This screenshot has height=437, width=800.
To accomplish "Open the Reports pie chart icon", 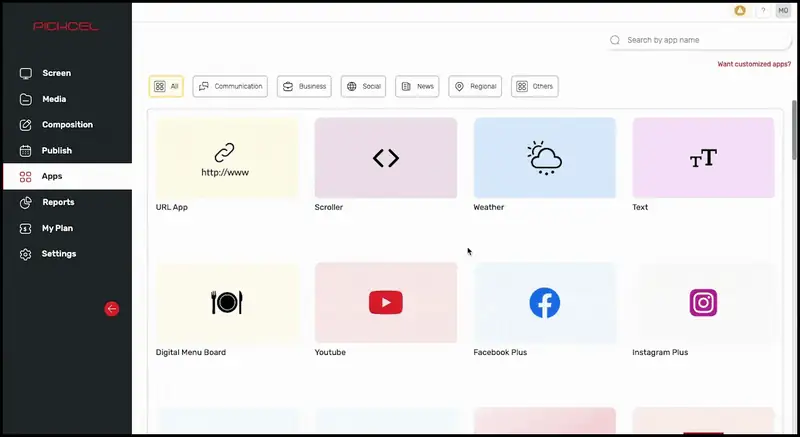I will pos(26,202).
